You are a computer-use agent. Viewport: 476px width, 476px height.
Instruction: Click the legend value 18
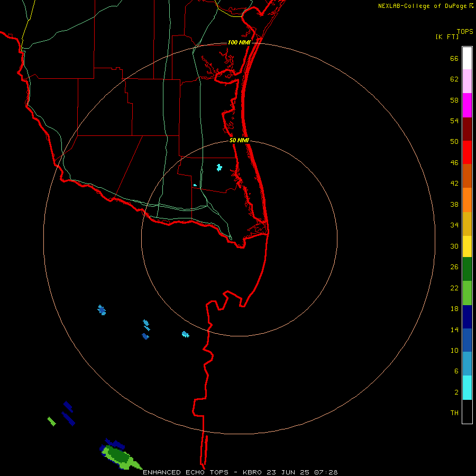tap(454, 309)
